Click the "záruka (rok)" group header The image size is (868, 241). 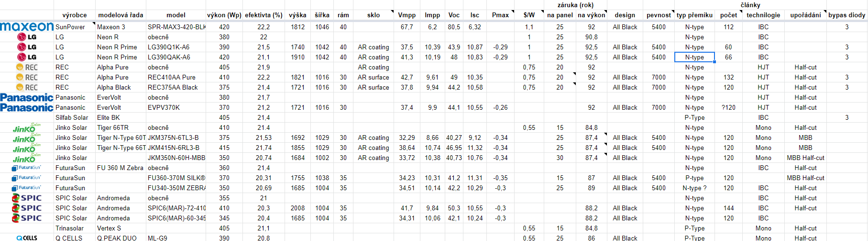pyautogui.click(x=575, y=5)
